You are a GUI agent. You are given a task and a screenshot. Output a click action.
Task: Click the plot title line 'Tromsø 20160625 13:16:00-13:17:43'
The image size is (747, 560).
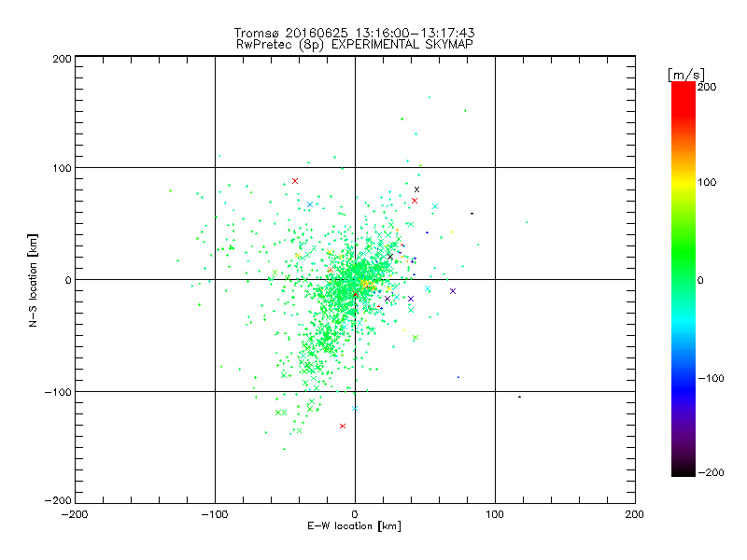pyautogui.click(x=354, y=33)
